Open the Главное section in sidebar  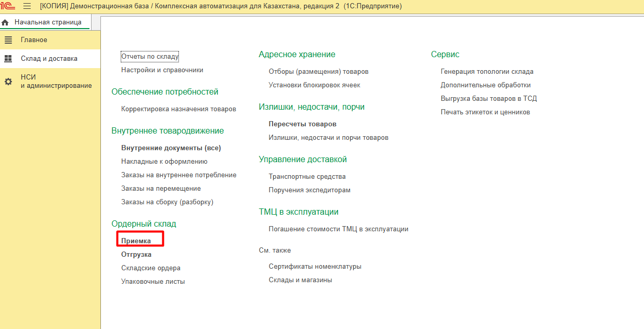pos(34,40)
